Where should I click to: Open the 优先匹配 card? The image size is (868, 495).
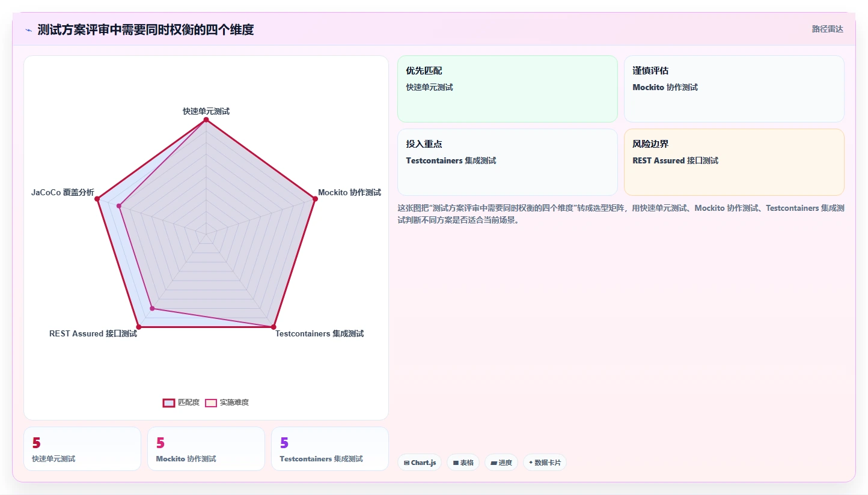(507, 89)
